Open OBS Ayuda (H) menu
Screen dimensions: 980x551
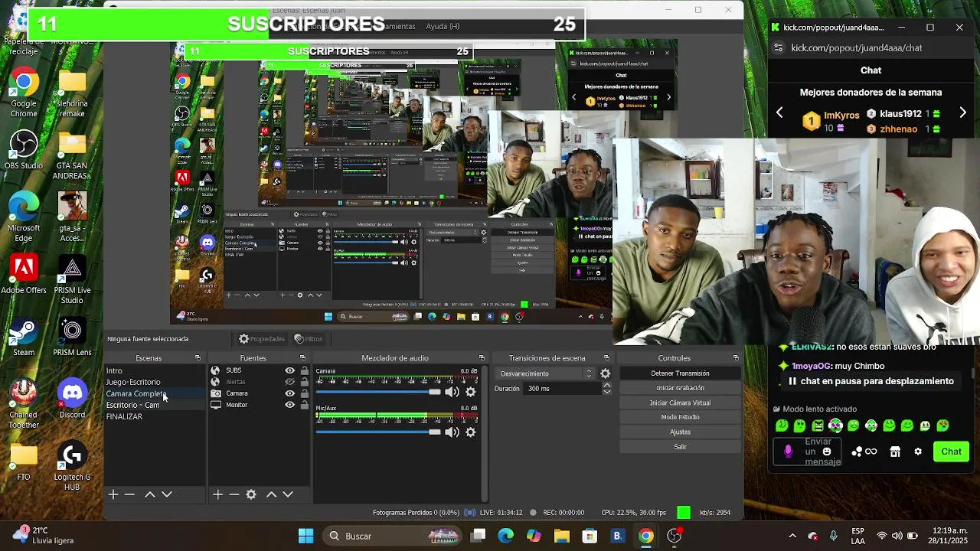(443, 26)
